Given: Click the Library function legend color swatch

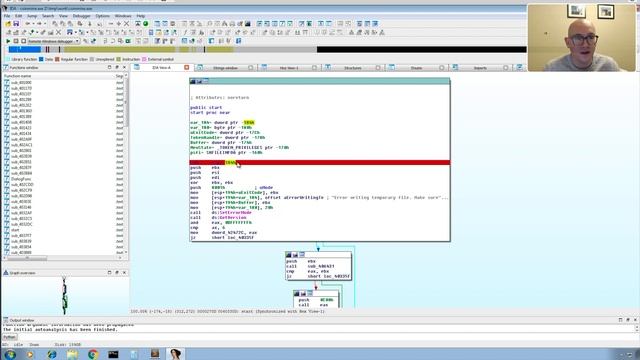Looking at the screenshot, I should point(7,60).
